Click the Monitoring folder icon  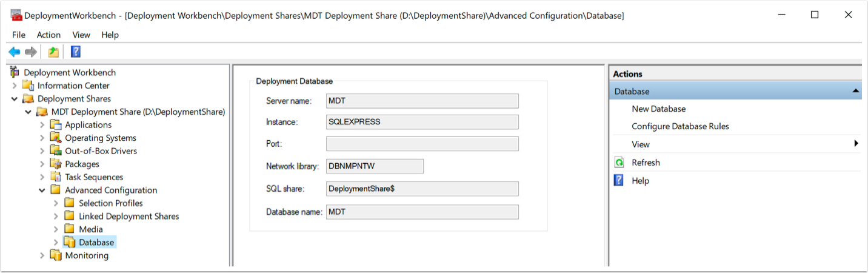point(56,255)
